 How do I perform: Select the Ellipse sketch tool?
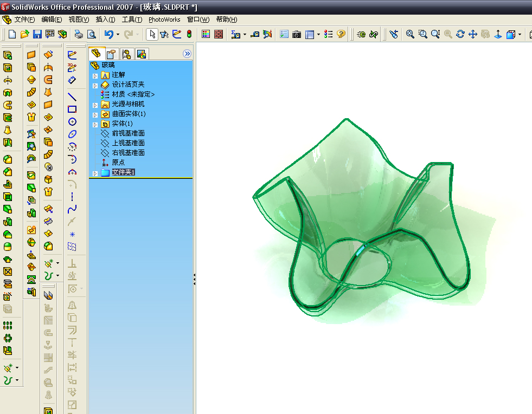(72, 134)
